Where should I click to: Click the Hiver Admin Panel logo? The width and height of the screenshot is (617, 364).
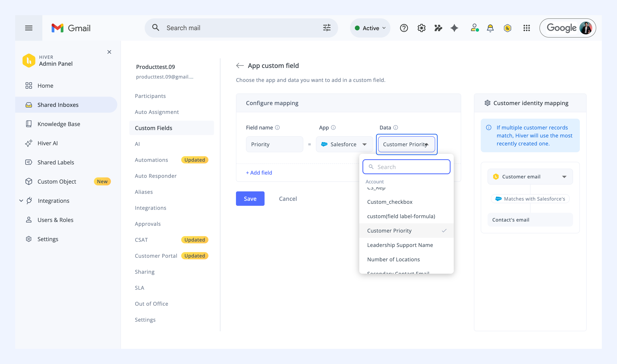tap(29, 61)
